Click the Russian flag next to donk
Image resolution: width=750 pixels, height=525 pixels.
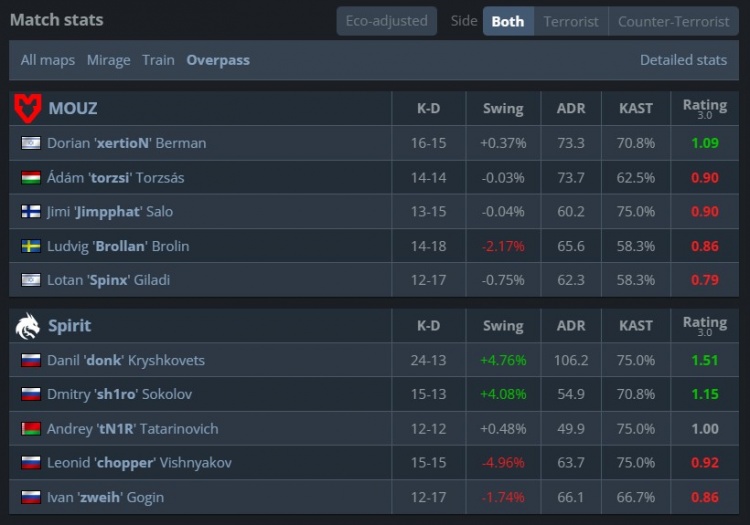[30, 360]
